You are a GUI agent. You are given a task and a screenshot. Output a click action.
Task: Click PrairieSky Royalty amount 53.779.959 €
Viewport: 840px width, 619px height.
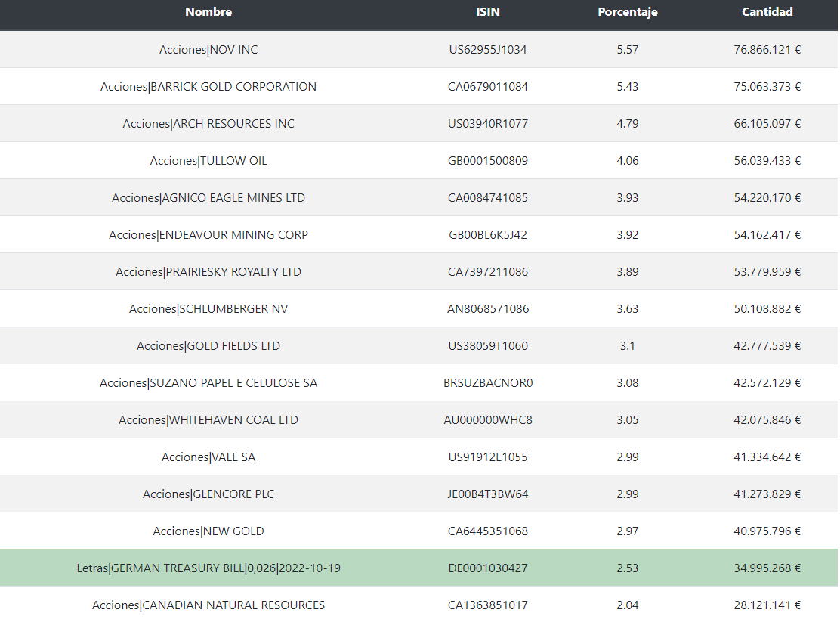coord(767,272)
